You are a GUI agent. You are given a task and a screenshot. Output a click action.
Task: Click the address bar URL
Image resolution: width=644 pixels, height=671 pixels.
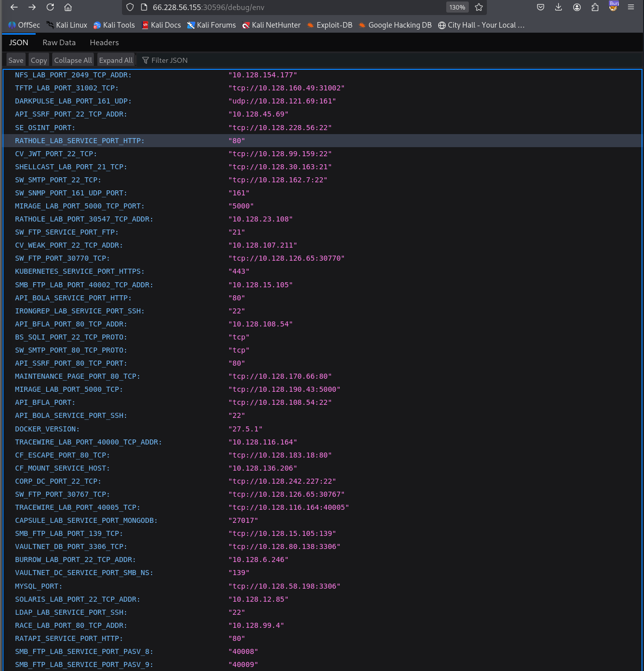click(208, 8)
